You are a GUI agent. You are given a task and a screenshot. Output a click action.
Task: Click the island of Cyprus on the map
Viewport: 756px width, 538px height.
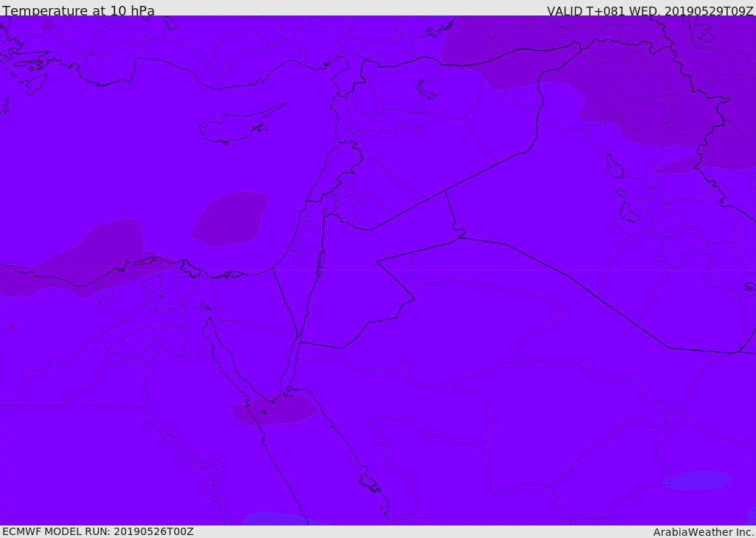tap(237, 127)
